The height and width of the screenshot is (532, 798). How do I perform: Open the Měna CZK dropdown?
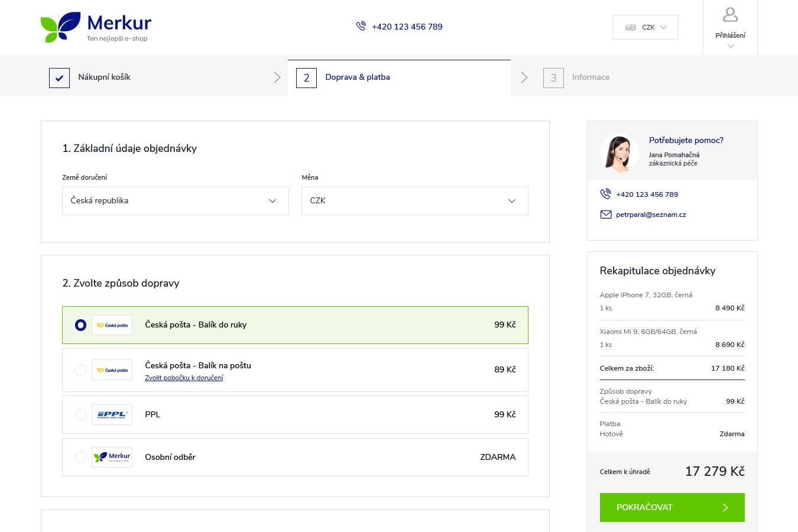(415, 201)
